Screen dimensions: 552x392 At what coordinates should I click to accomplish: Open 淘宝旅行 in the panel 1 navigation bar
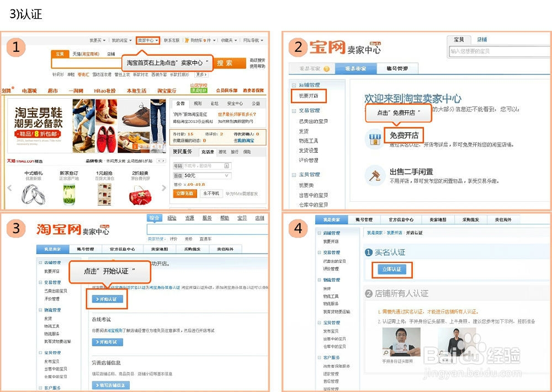tap(167, 91)
